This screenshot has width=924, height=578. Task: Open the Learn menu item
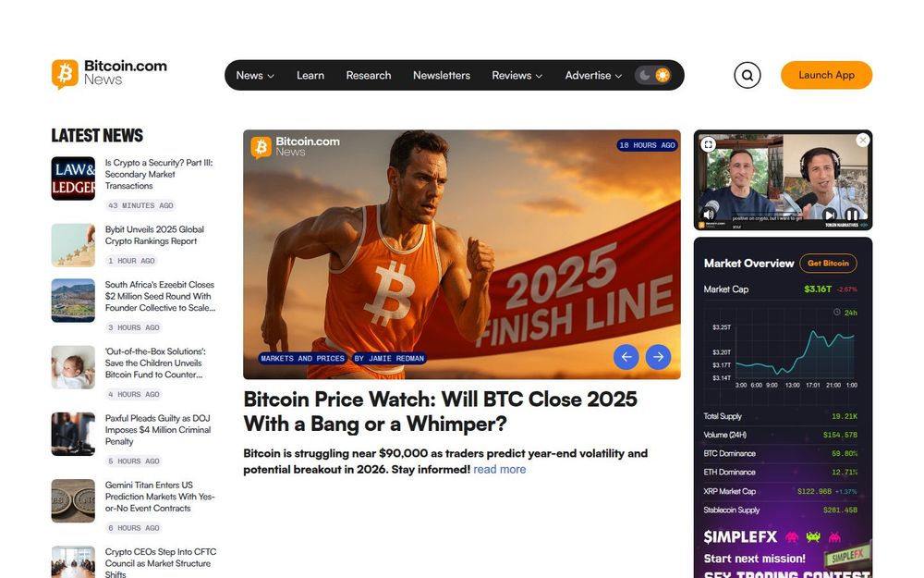pos(310,76)
